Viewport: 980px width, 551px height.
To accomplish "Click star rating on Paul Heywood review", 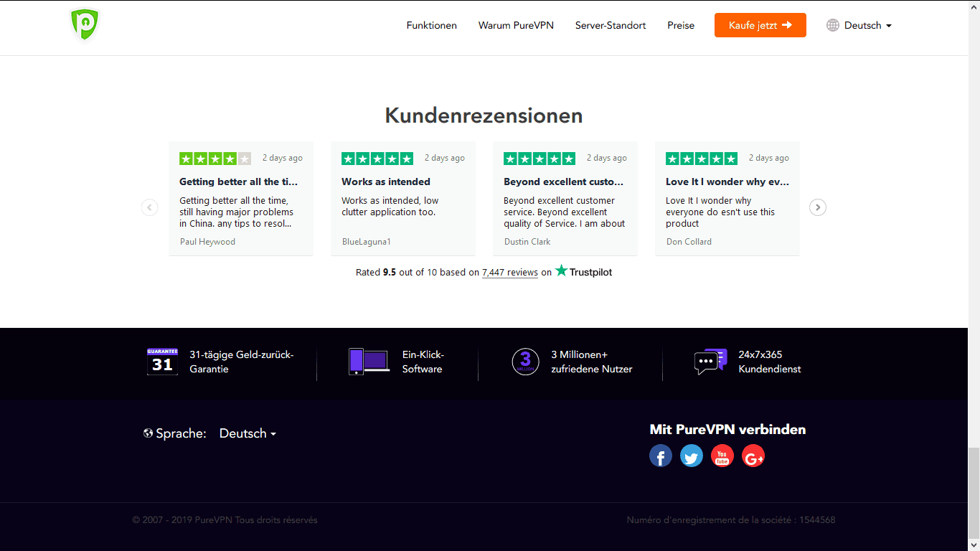I will click(215, 159).
